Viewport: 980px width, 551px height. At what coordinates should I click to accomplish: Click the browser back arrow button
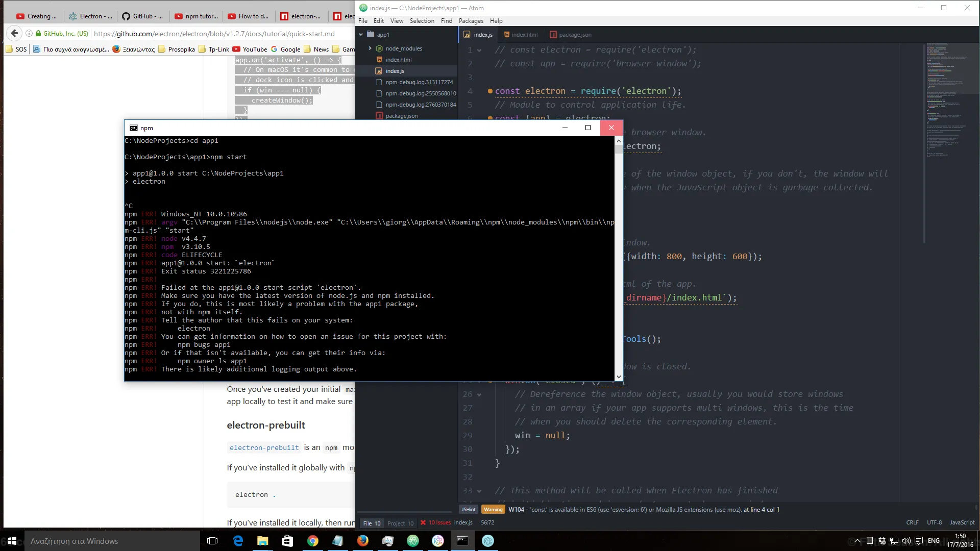pos(15,34)
